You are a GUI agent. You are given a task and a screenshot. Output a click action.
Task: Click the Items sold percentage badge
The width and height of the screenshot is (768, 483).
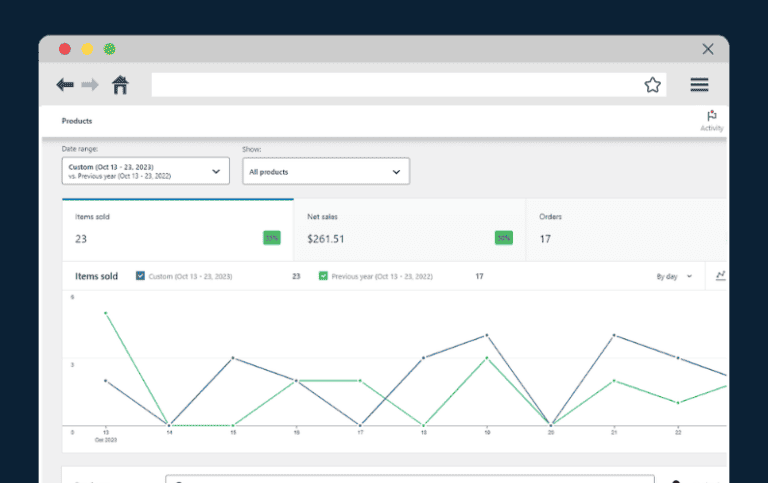click(x=272, y=238)
